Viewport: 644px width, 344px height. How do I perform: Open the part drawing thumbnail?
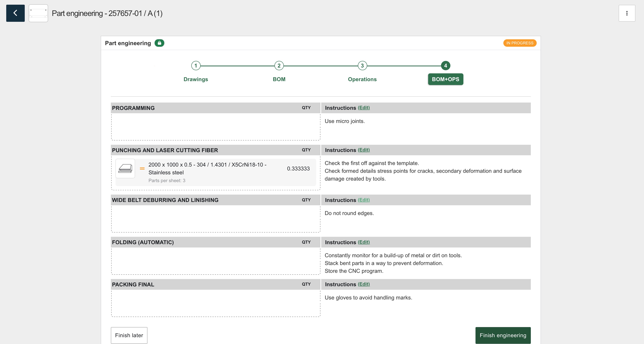[38, 13]
